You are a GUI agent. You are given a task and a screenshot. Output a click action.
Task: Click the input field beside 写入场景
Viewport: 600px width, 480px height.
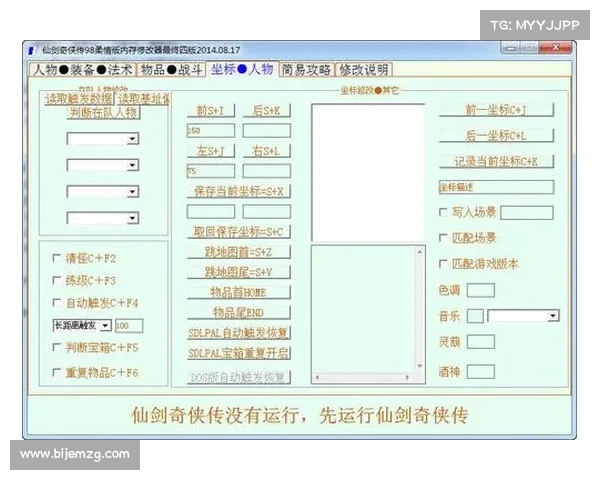527,212
